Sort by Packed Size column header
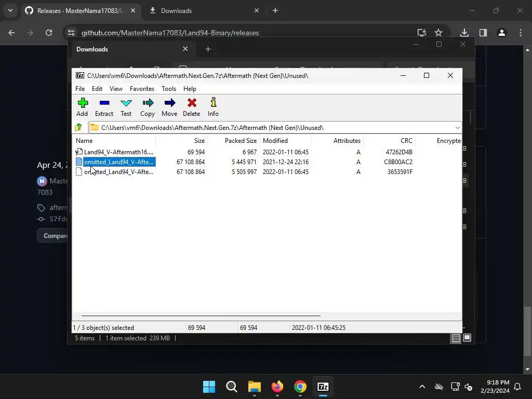Viewport: 532px width, 399px height. [234, 140]
